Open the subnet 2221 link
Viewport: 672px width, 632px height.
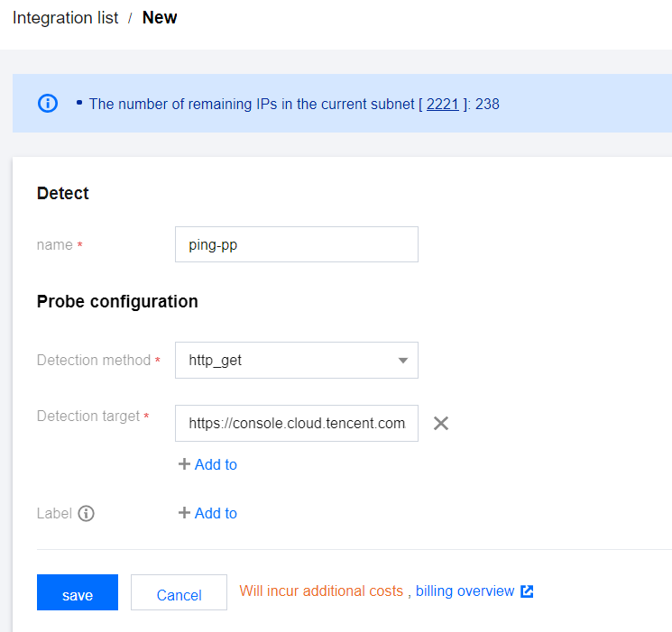pyautogui.click(x=442, y=104)
